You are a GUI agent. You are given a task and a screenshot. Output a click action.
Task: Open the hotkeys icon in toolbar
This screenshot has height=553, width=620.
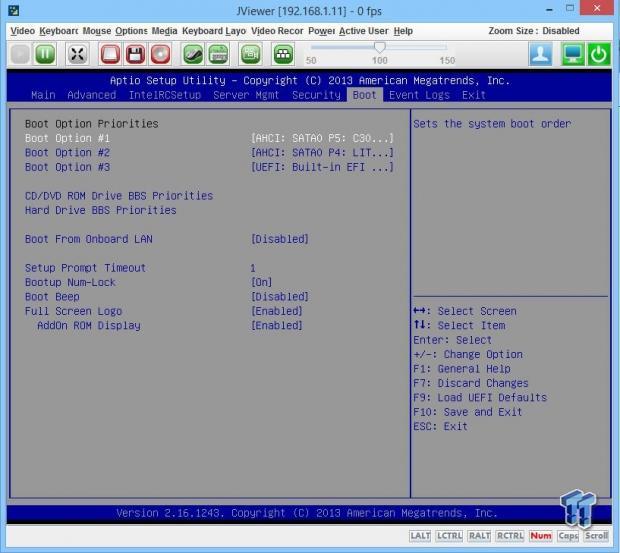pyautogui.click(x=283, y=54)
